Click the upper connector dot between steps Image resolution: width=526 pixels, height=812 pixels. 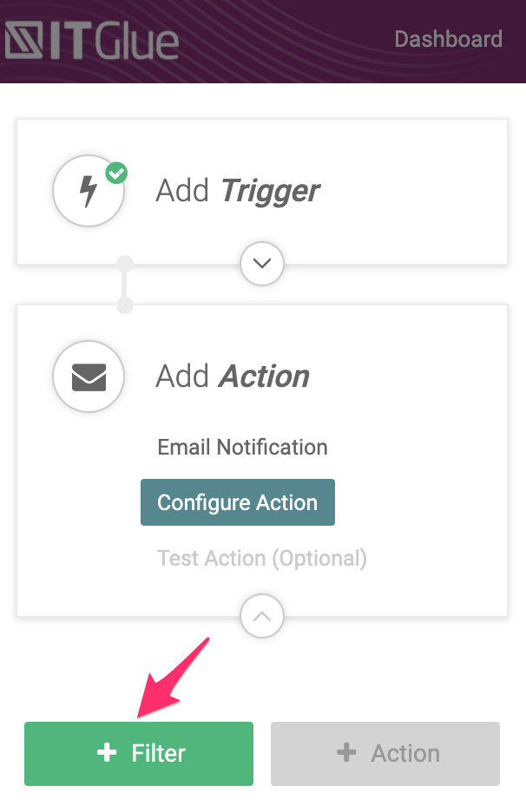coord(125,263)
